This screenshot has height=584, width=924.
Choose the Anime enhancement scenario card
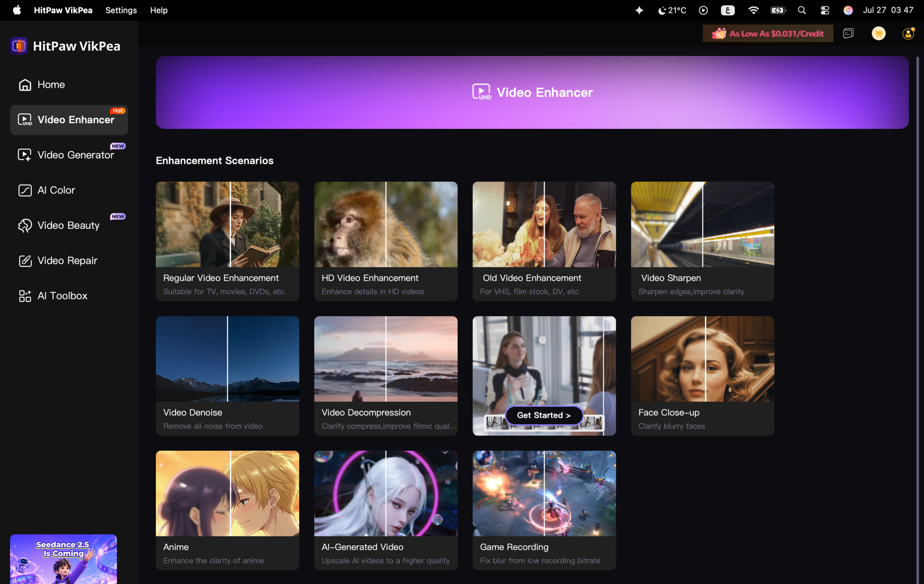tap(227, 510)
